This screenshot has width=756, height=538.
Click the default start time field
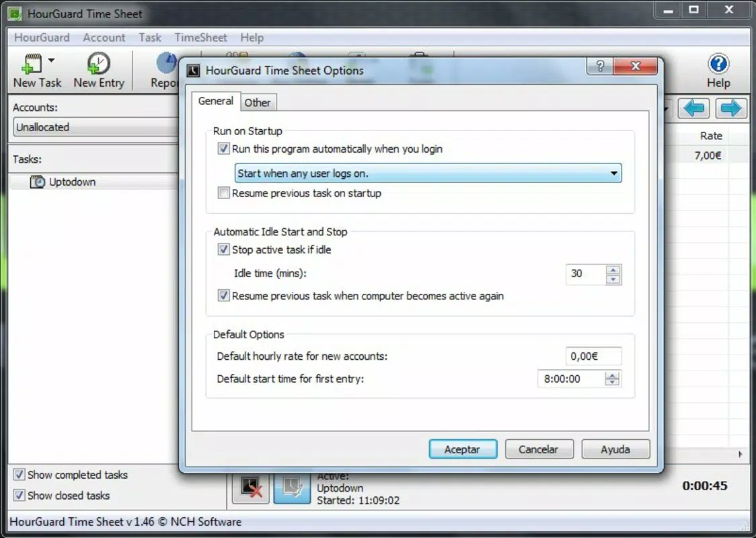(x=571, y=379)
